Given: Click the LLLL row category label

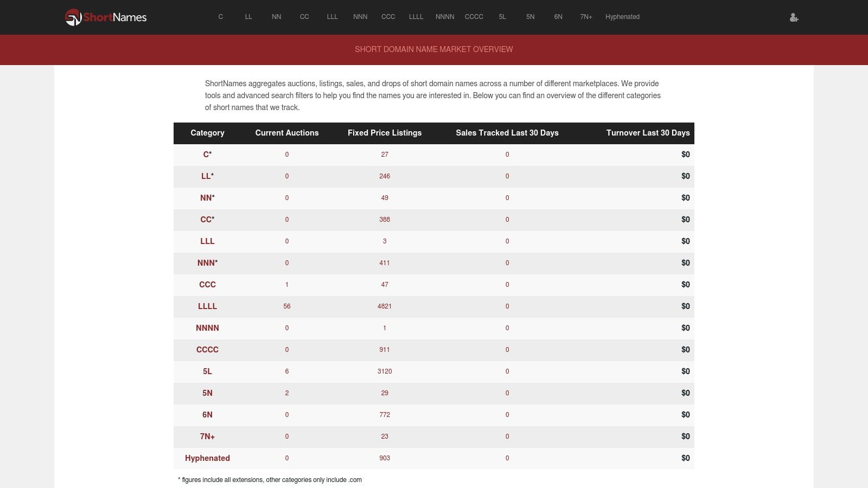Looking at the screenshot, I should 207,306.
